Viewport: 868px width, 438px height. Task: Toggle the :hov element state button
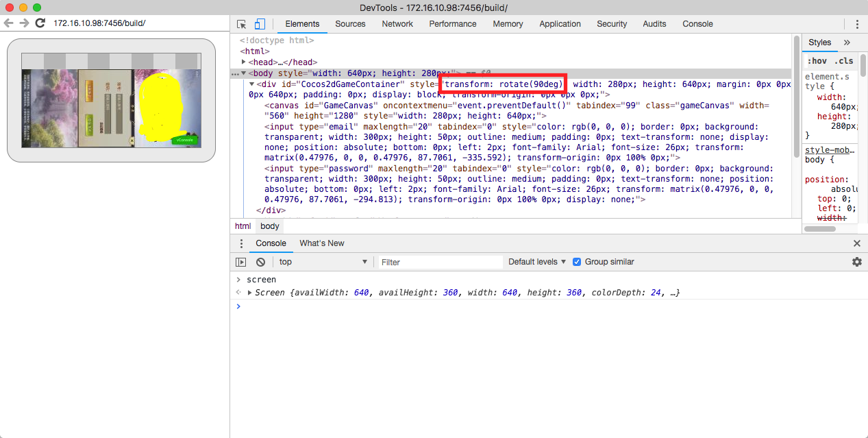[x=818, y=61]
